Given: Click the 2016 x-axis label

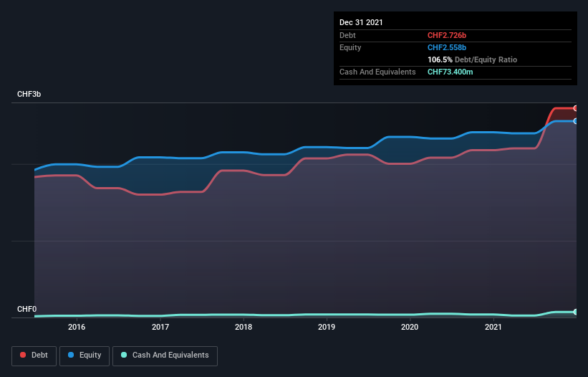Looking at the screenshot, I should click(77, 327).
